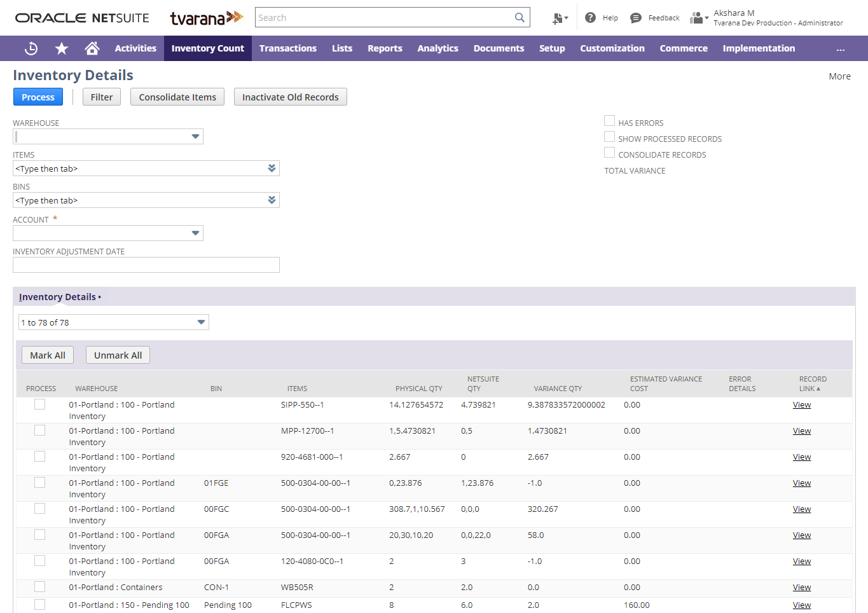
Task: Click the Help question mark icon
Action: [590, 18]
